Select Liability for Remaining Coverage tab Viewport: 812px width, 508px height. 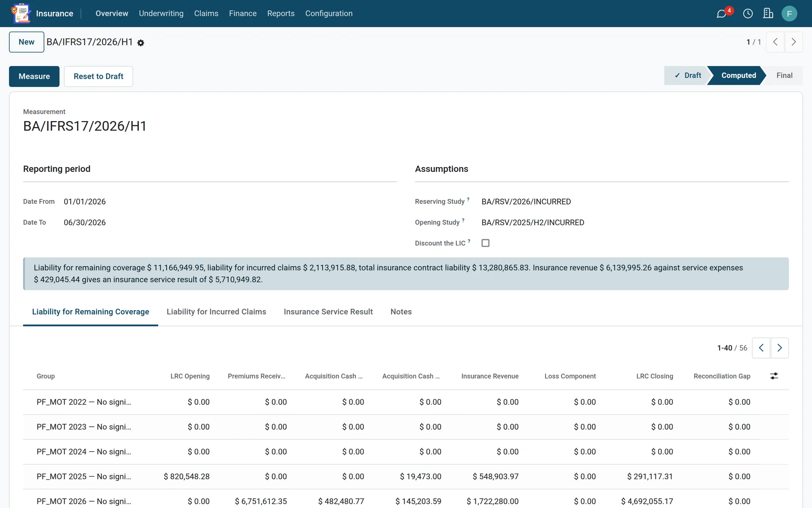[x=91, y=312]
